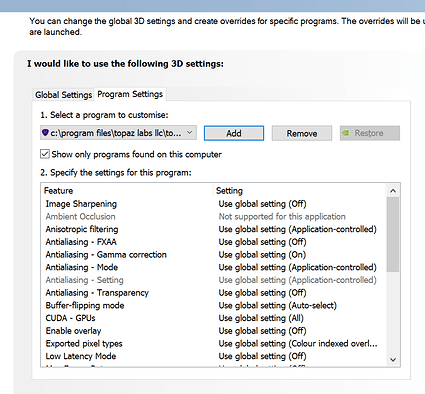Image resolution: width=425 pixels, height=394 pixels.
Task: Select Antialiasing - Transparency feature
Action: tap(97, 292)
